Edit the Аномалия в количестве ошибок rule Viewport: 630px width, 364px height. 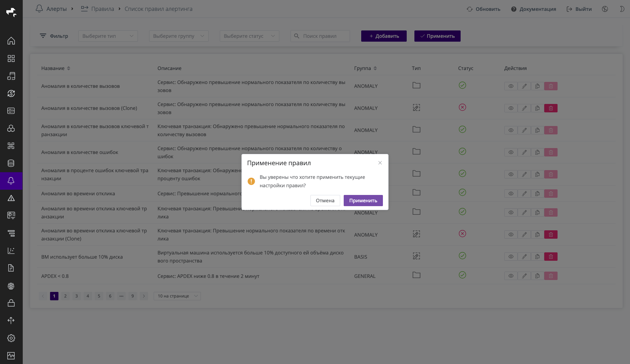tap(524, 152)
